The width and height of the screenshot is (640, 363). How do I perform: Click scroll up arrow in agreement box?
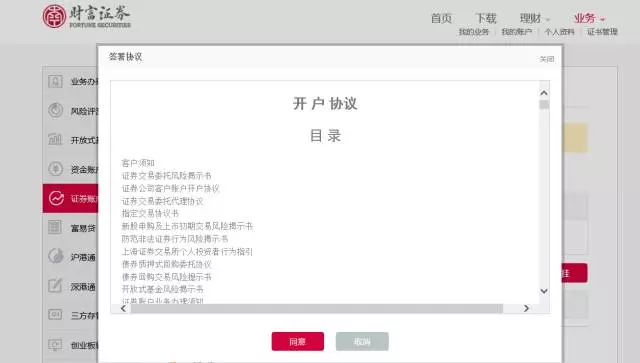pyautogui.click(x=544, y=93)
